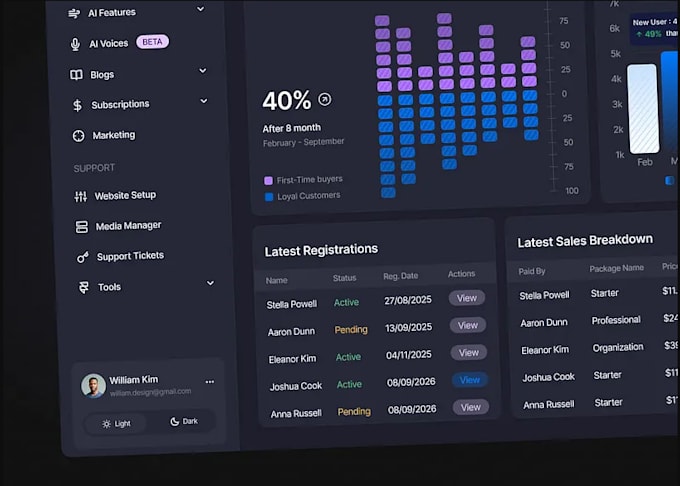Click the date 04/11/2025

pyautogui.click(x=409, y=355)
